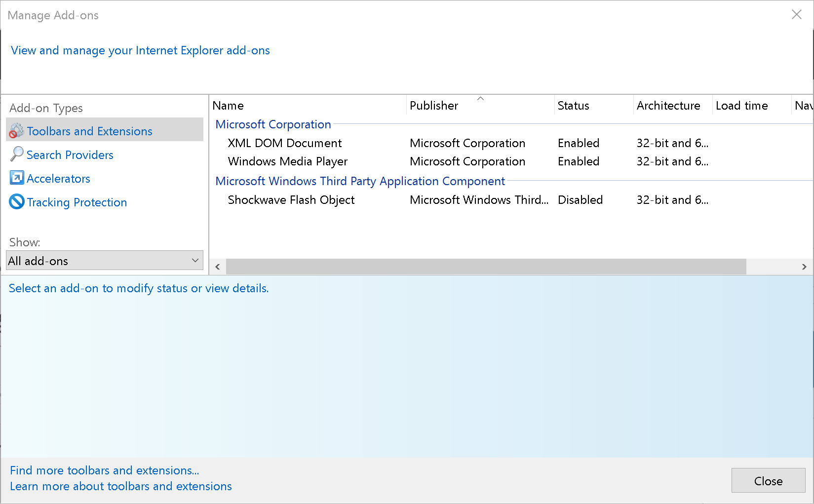
Task: Sort list by Status column header
Action: [594, 106]
